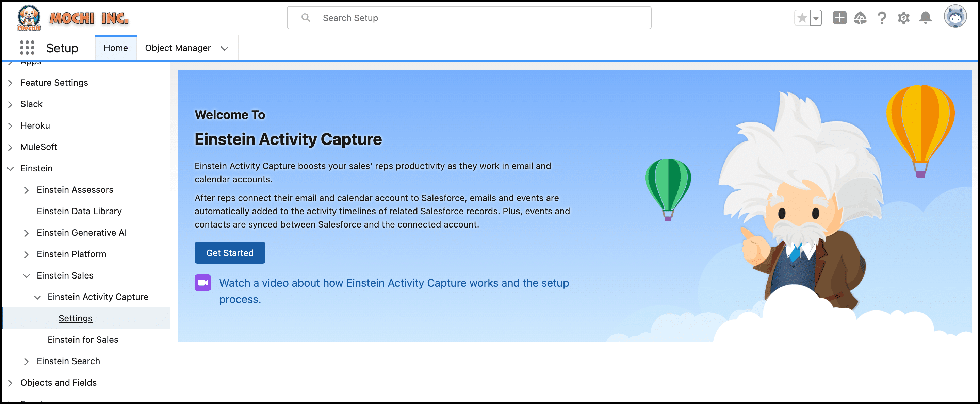The width and height of the screenshot is (980, 404).
Task: Open the help question mark icon
Action: (x=882, y=18)
